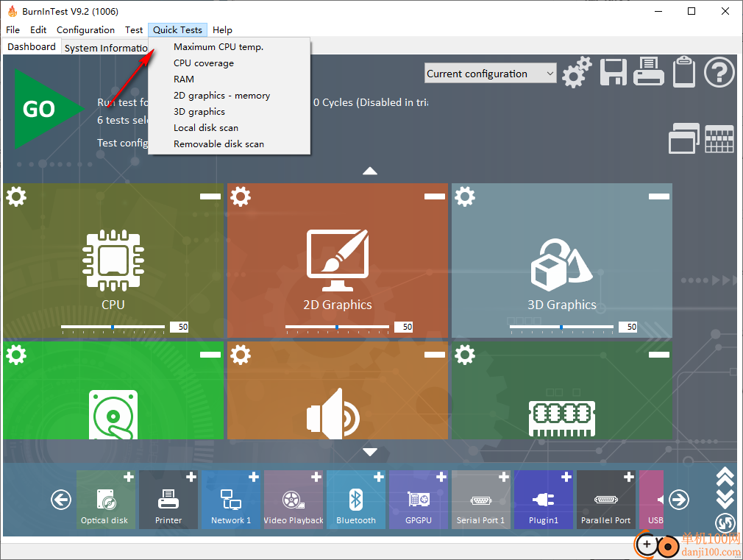Go to next tests with right arrow
Screen dimensions: 743x560
679,500
